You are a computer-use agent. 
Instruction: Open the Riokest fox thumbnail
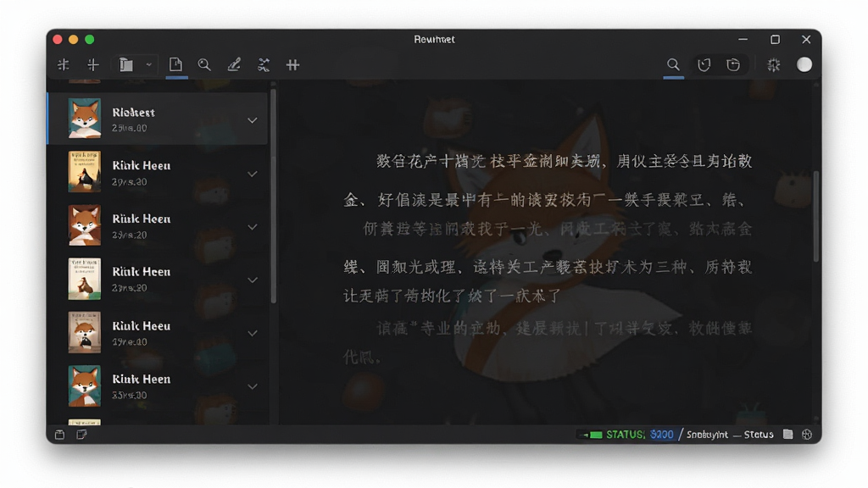84,118
